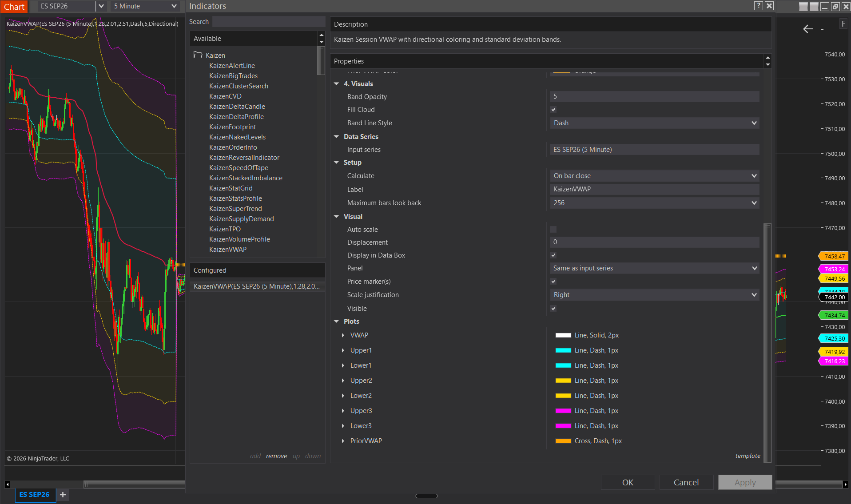Open the Band Line Style dropdown
851x504 pixels.
pyautogui.click(x=655, y=123)
